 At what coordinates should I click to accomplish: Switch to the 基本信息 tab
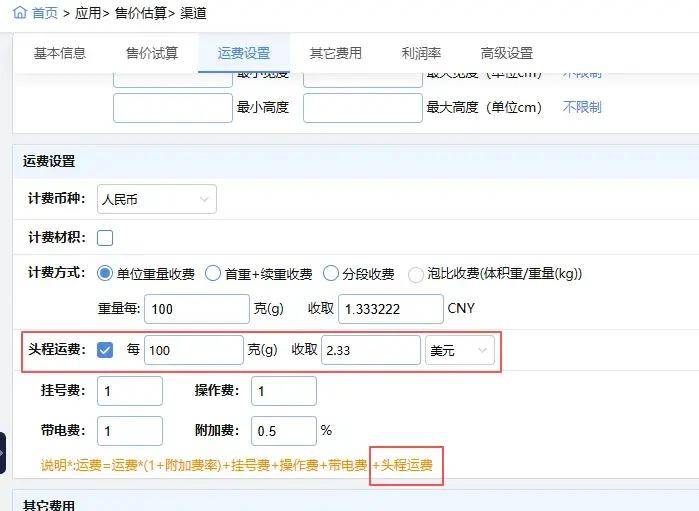(60, 53)
